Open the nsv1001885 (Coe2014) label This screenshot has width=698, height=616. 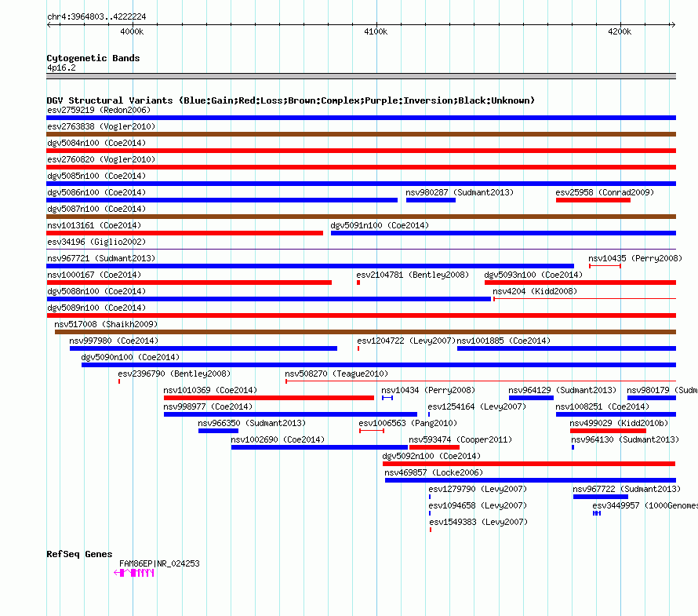[504, 341]
